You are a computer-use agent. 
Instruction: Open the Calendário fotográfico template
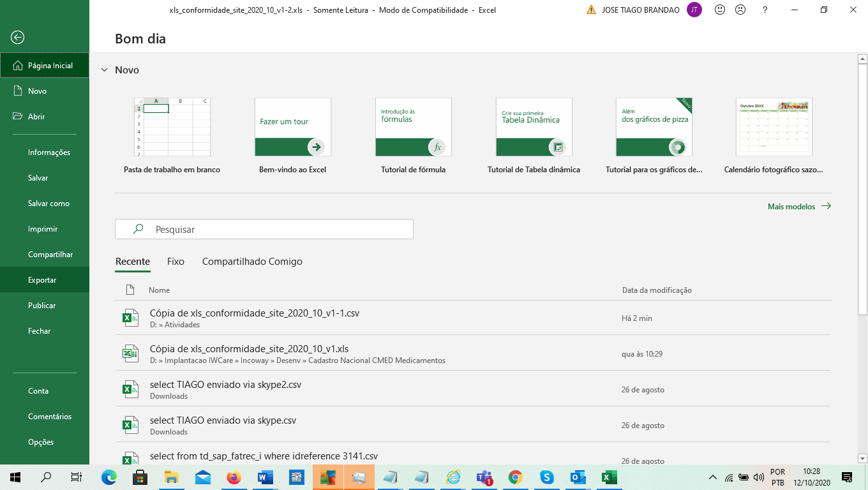774,136
